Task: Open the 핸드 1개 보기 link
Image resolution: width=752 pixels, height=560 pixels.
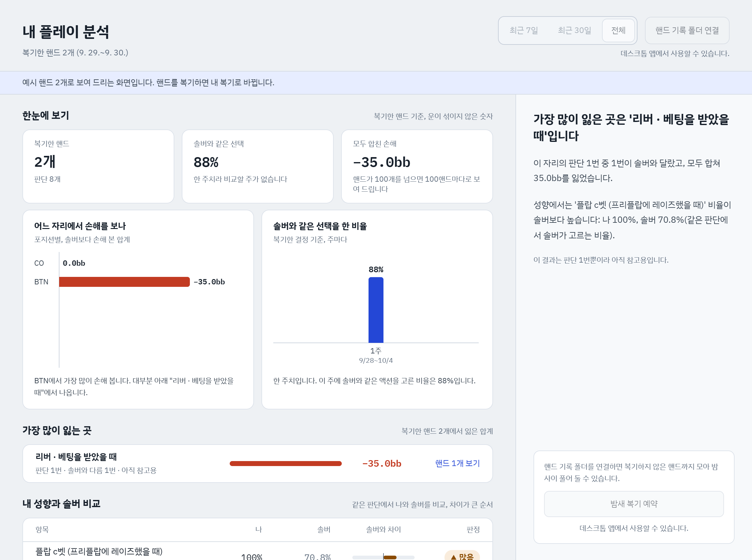Action: pyautogui.click(x=457, y=463)
